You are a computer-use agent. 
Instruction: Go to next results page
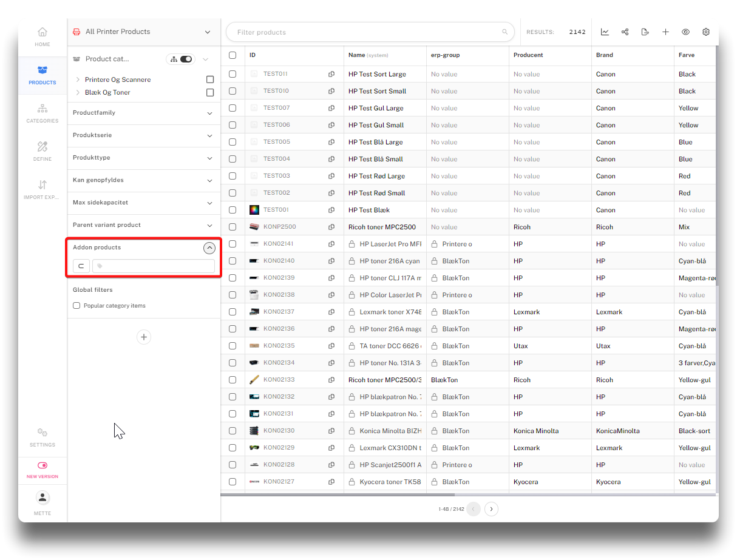coord(492,509)
